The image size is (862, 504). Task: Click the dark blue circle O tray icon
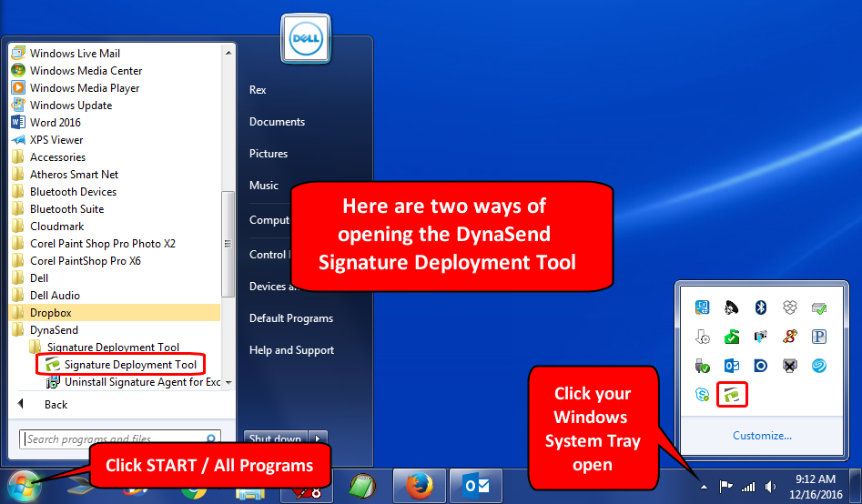tap(760, 366)
